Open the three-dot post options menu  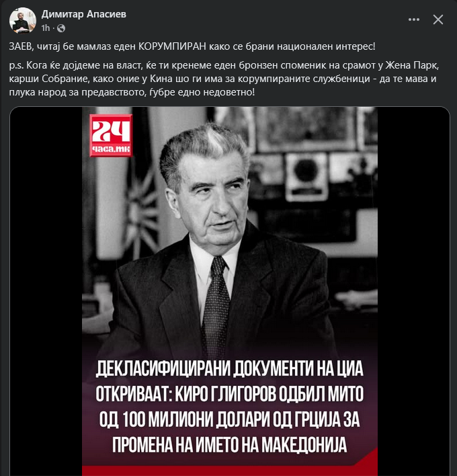414,19
